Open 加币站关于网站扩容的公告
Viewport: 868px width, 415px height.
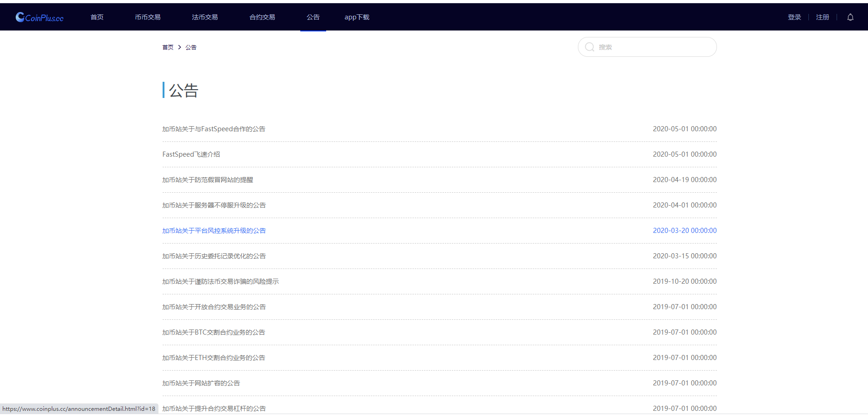(201, 383)
